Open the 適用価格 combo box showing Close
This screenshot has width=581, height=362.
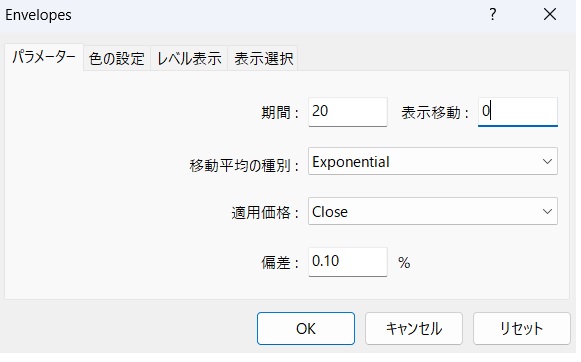click(433, 211)
